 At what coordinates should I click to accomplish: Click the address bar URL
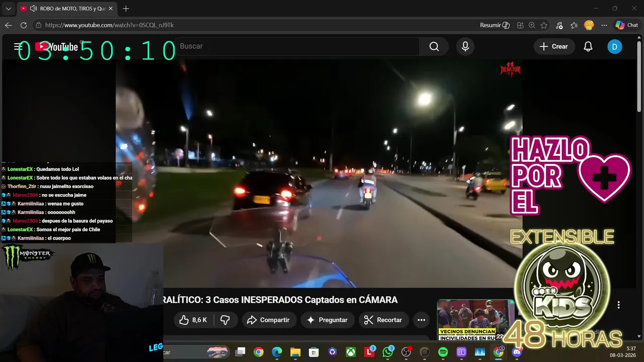point(109,25)
